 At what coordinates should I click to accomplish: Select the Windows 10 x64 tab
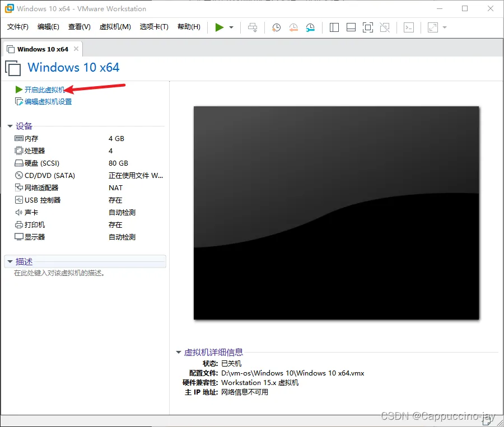click(x=43, y=49)
